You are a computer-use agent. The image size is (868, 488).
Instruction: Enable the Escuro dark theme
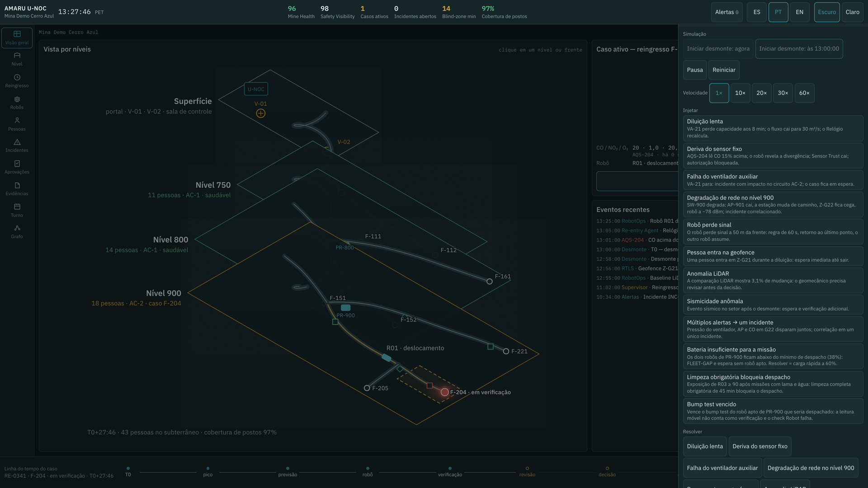pyautogui.click(x=827, y=12)
